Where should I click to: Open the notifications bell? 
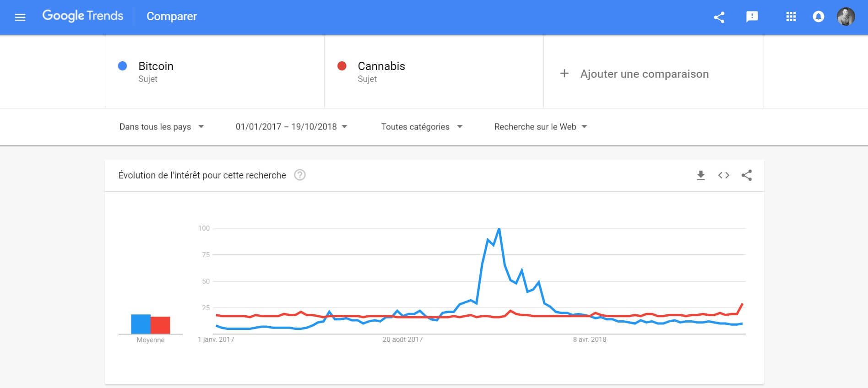(x=818, y=17)
